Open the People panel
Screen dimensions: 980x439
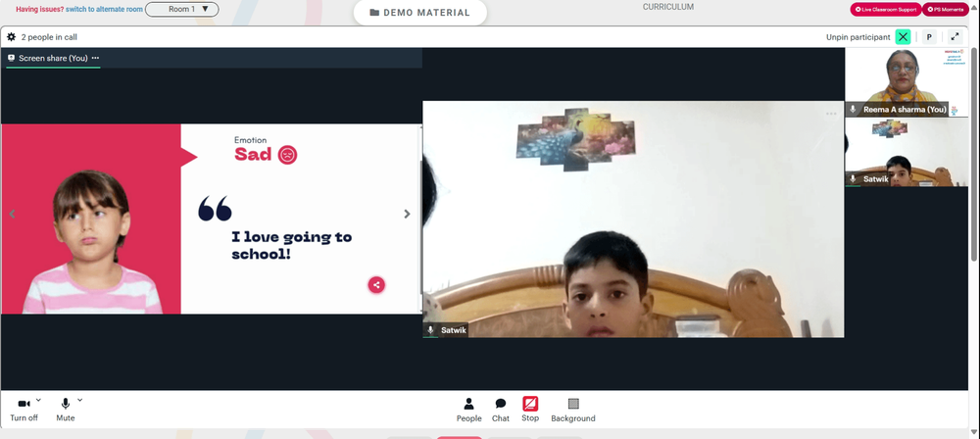pyautogui.click(x=468, y=411)
